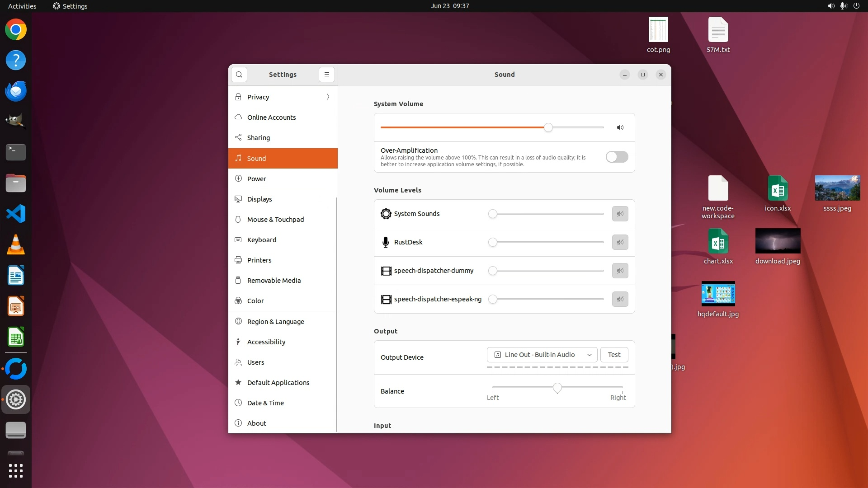868x488 pixels.
Task: Expand the Privacy submenu chevron
Action: [x=328, y=97]
